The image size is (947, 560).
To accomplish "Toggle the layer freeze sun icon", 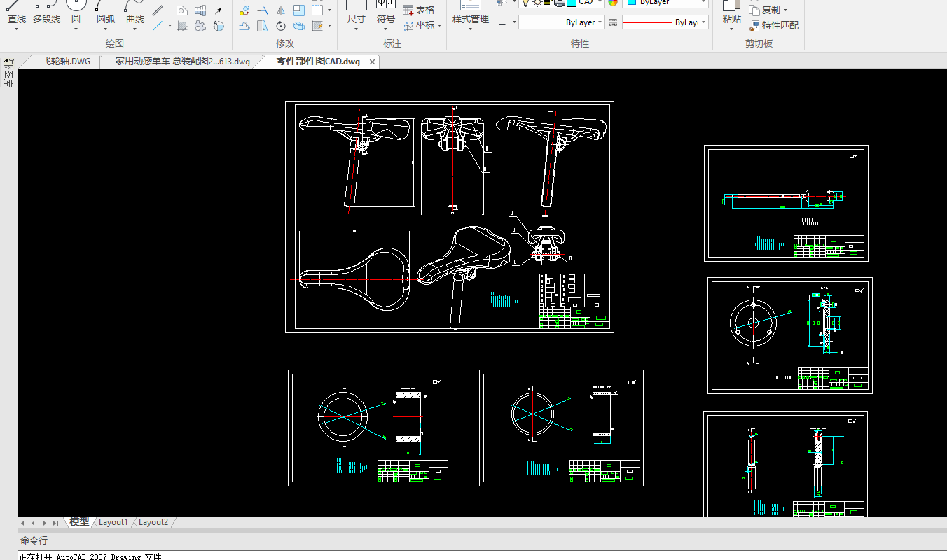I will click(x=537, y=3).
